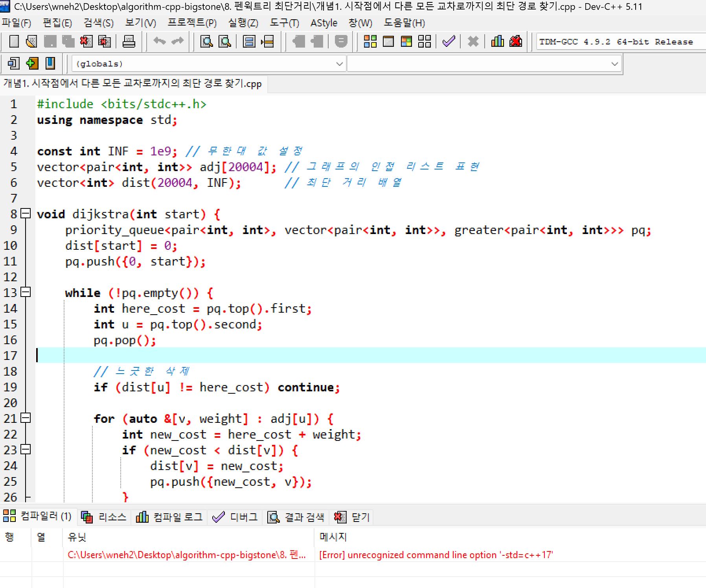Click the Rebuild All icon
Screen dimensions: 706x588
[425, 41]
